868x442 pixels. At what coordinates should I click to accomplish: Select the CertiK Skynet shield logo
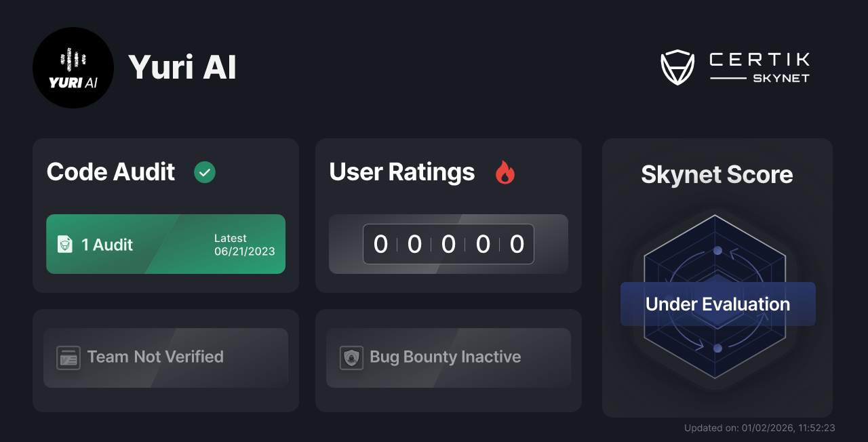[x=677, y=66]
